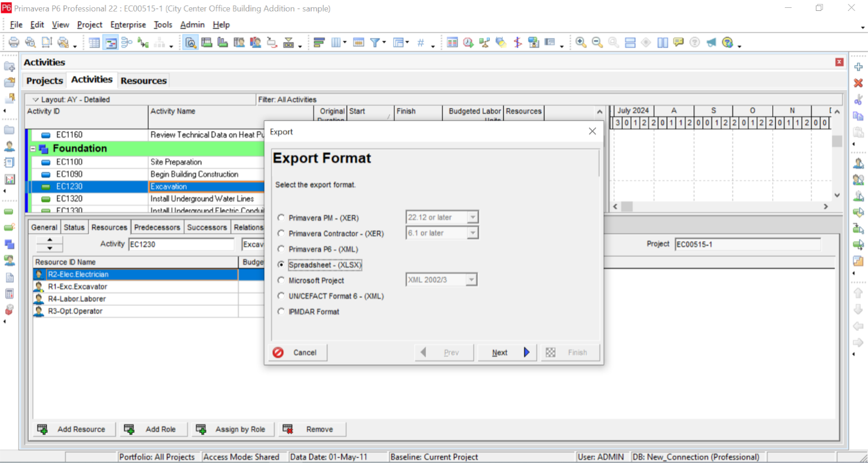Select the R1-Exc.Excavator resource row
Screen dimensions: 868x465
(x=135, y=287)
